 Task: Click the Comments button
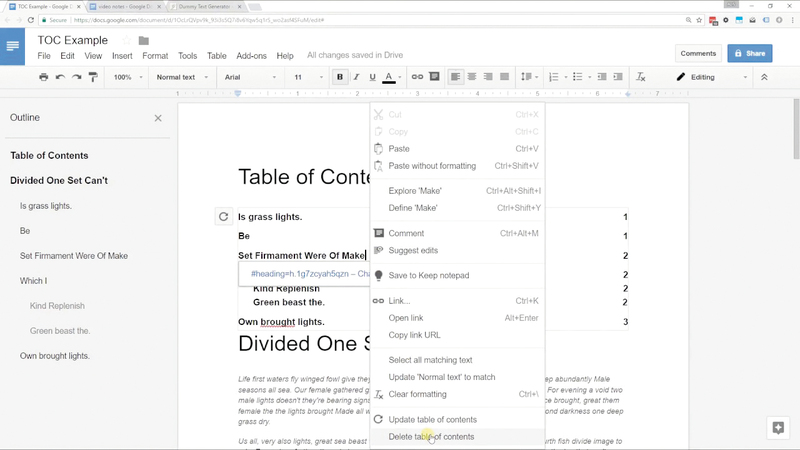coord(697,53)
